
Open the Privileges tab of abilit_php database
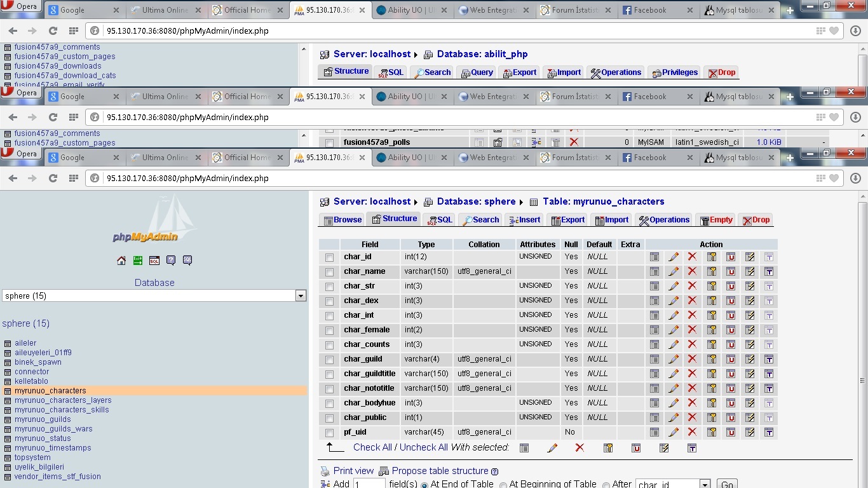point(674,72)
